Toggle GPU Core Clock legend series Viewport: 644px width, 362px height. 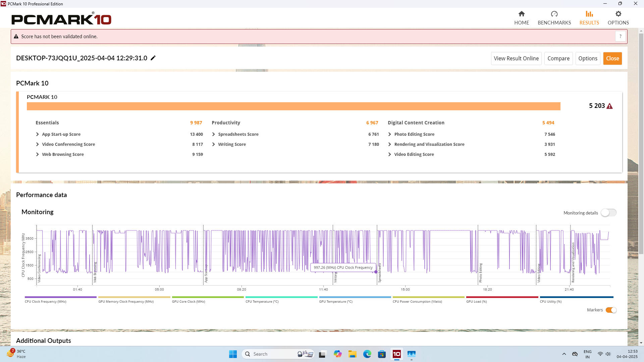click(208, 299)
